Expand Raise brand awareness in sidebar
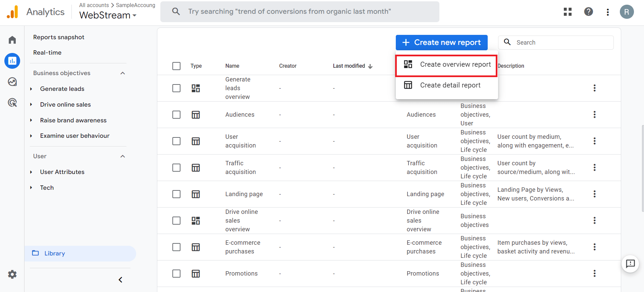 coord(31,120)
